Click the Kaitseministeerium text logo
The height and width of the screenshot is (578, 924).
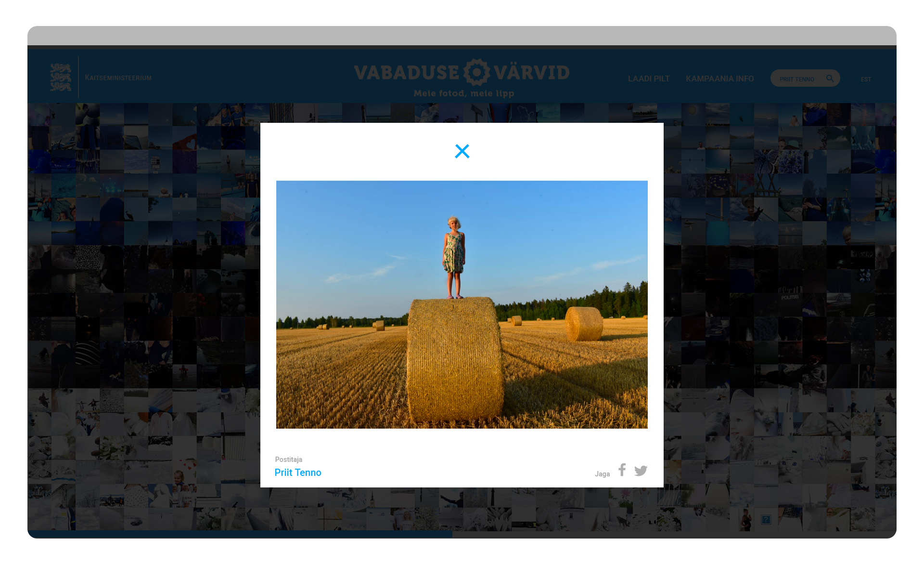pyautogui.click(x=118, y=78)
